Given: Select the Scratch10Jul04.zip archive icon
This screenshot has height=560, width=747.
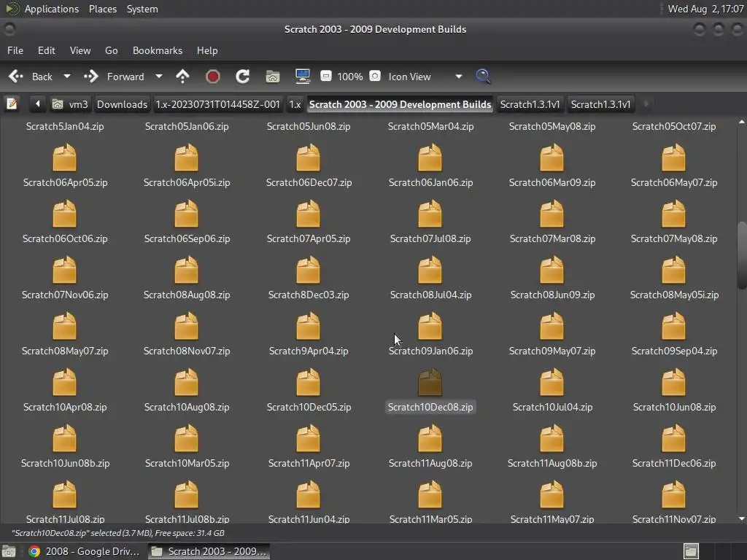Looking at the screenshot, I should tap(551, 382).
